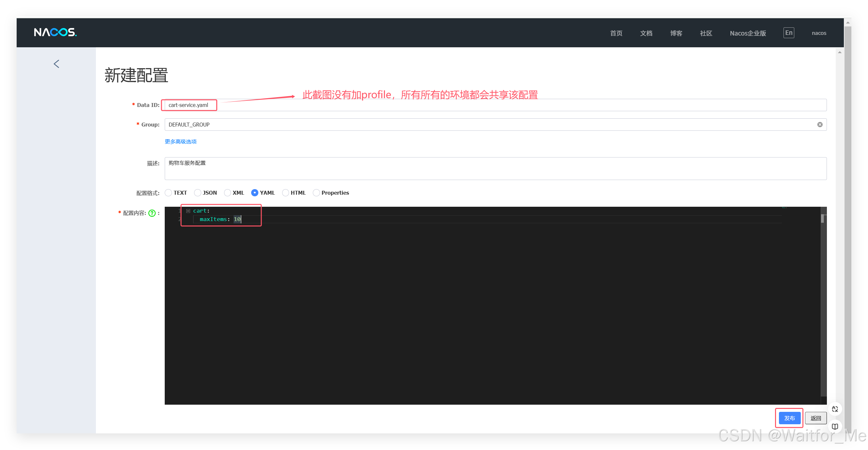Image resolution: width=868 pixels, height=450 pixels.
Task: Switch language with the En button
Action: pos(788,33)
